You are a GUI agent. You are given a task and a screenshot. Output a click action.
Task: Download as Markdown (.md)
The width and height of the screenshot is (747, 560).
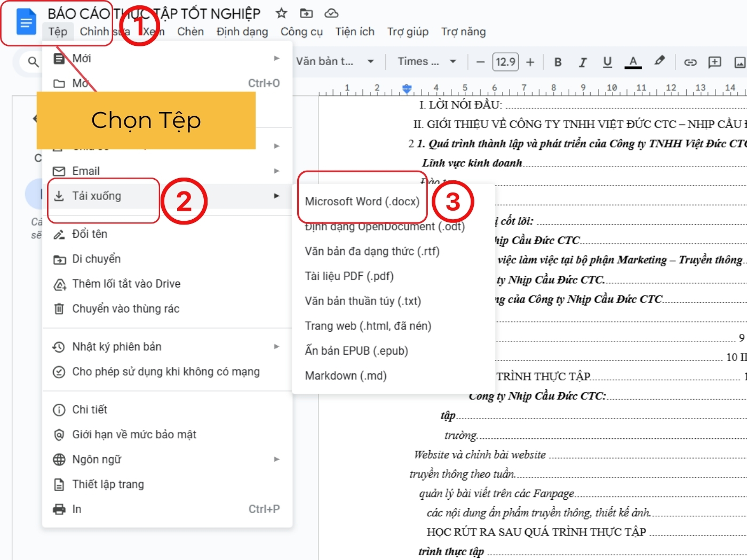pyautogui.click(x=394, y=376)
